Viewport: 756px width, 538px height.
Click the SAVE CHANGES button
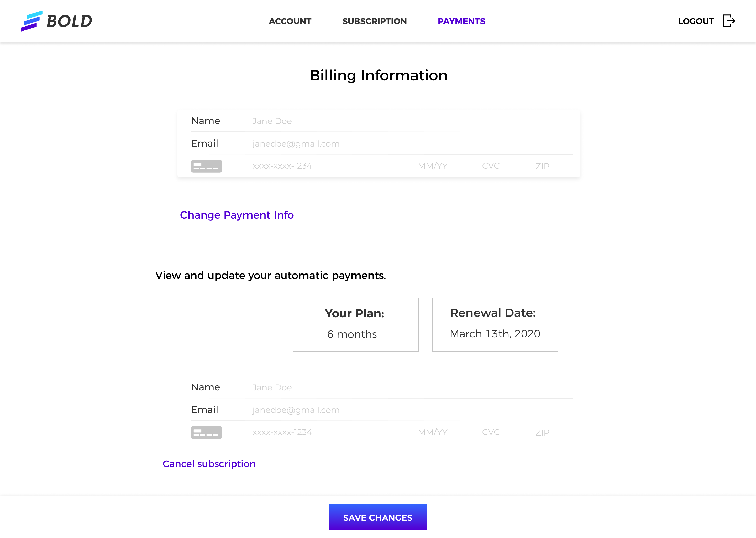(378, 518)
